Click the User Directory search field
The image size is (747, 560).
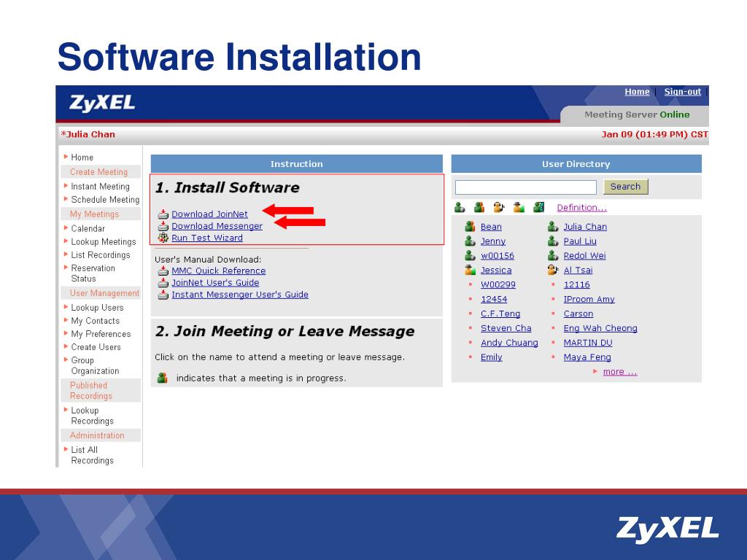pyautogui.click(x=525, y=187)
